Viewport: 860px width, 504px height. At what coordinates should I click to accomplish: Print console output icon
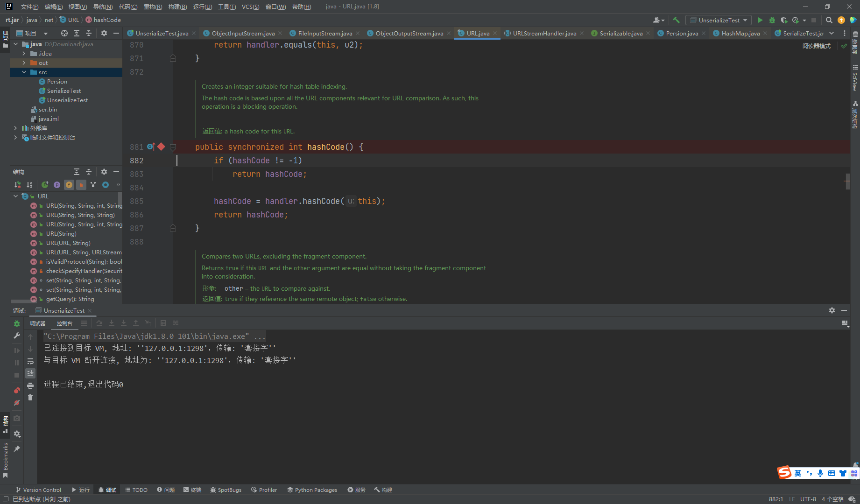coord(30,385)
